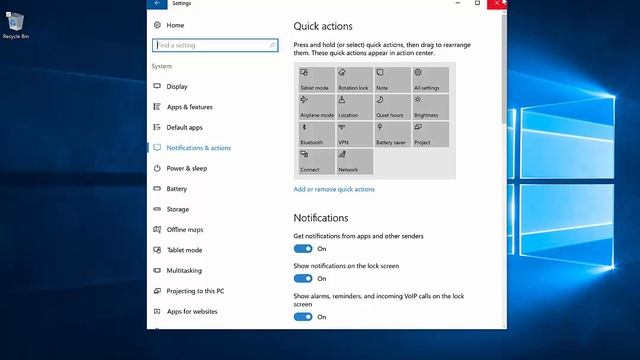Screen dimensions: 640x360
Task: Select the Bluetooth quick action tile
Action: pyautogui.click(x=316, y=134)
